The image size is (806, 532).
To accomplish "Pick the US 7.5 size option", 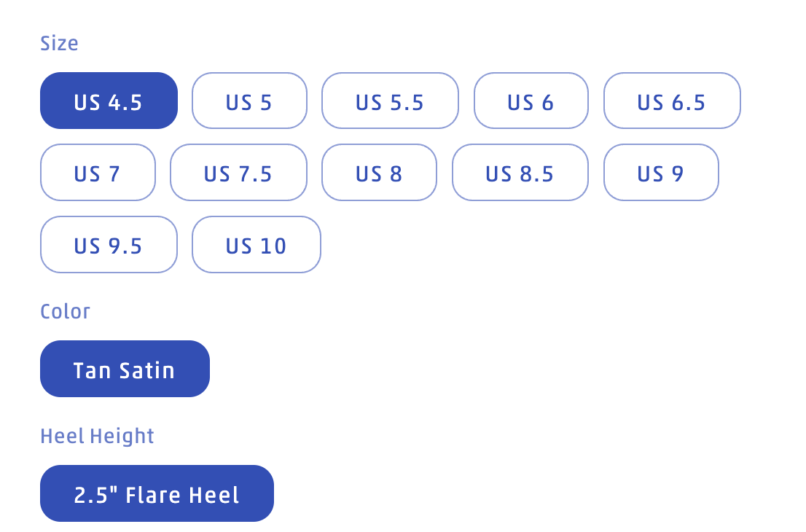I will (238, 172).
